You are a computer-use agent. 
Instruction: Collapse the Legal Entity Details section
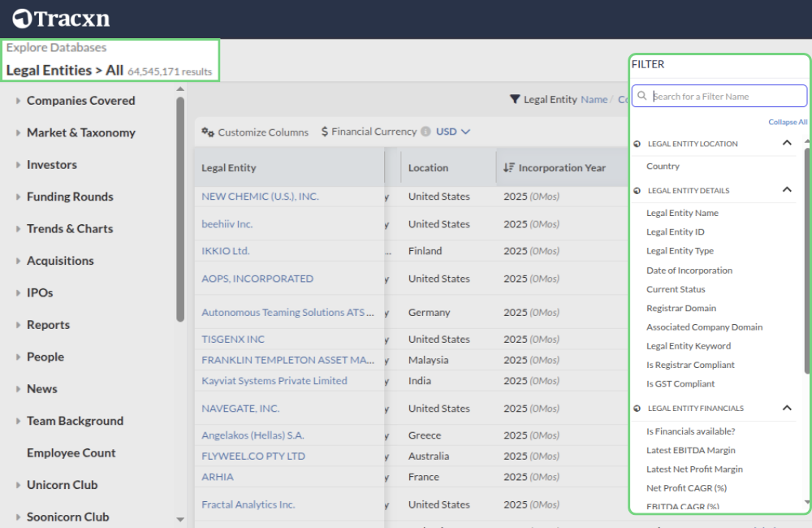tap(786, 190)
